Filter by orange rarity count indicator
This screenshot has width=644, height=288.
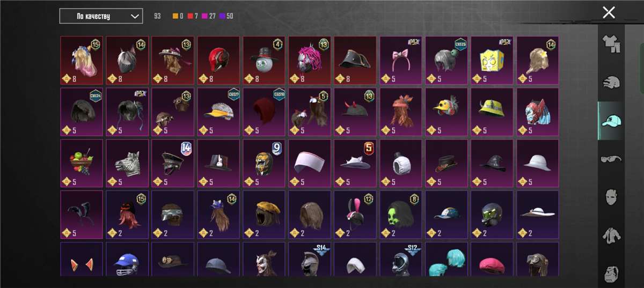[x=178, y=16]
